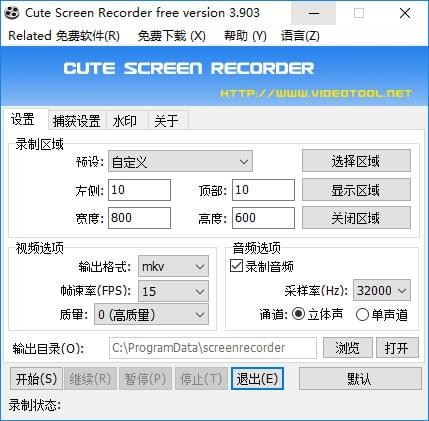The height and width of the screenshot is (421, 429).
Task: Open the Related 免费软件(R) menu
Action: [64, 36]
